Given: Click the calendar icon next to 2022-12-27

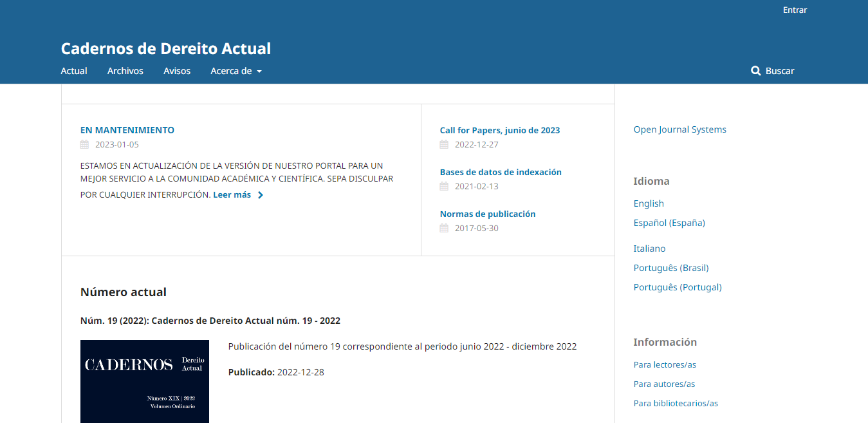Looking at the screenshot, I should 444,144.
